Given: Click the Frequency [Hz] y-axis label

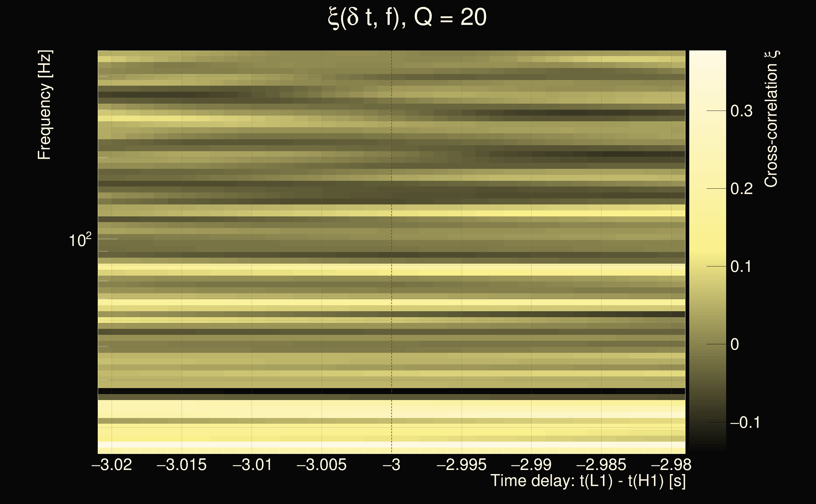Looking at the screenshot, I should pos(44,105).
